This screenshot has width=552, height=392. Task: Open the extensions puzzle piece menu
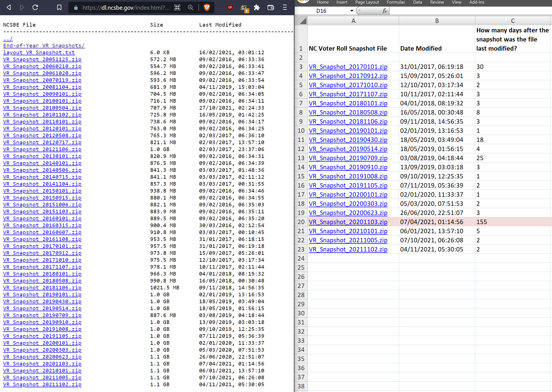pyautogui.click(x=257, y=7)
